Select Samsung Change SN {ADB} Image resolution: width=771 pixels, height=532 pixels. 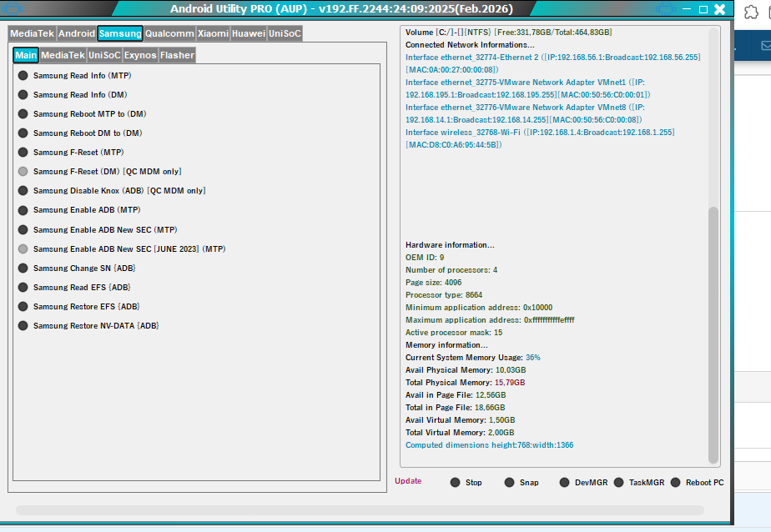[x=23, y=269]
